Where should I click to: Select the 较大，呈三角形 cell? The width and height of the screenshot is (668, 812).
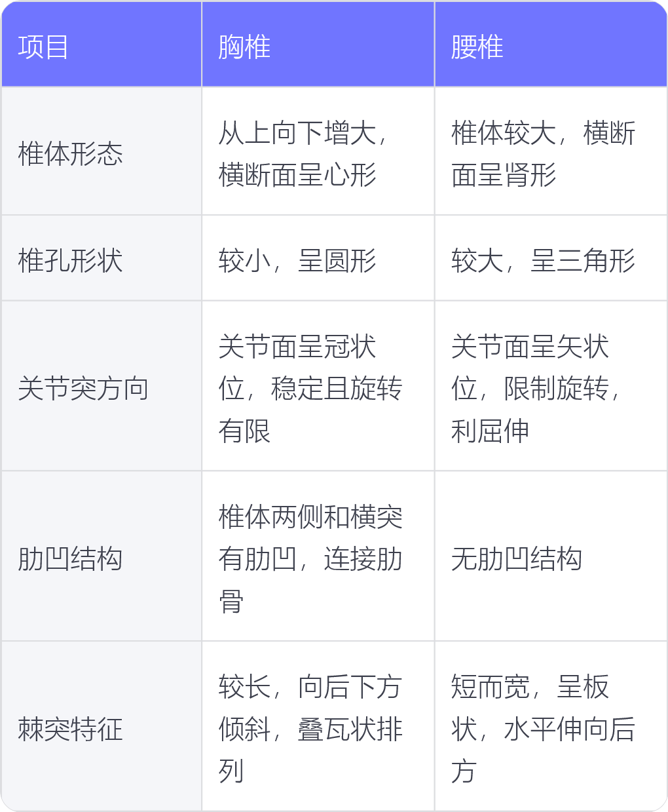551,258
